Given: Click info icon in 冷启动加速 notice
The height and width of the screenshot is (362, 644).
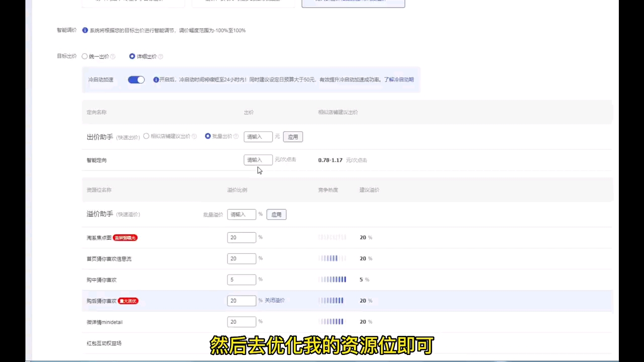Looking at the screenshot, I should (x=156, y=79).
